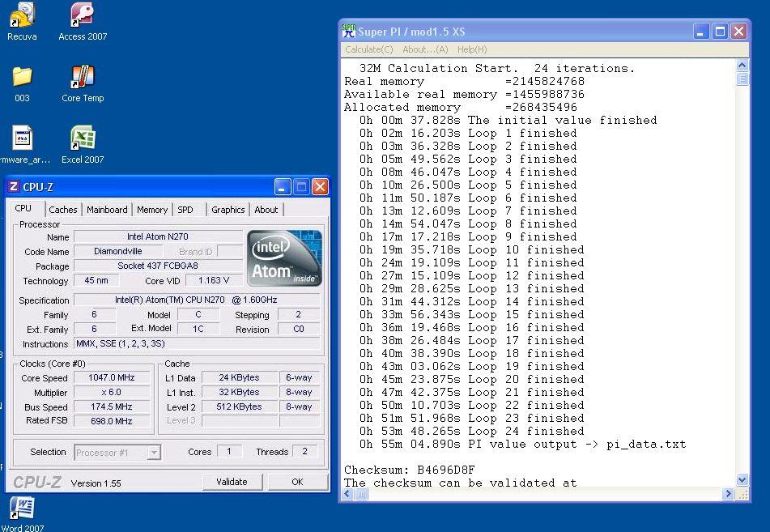Open the Recuva desktop shortcut

tap(22, 22)
